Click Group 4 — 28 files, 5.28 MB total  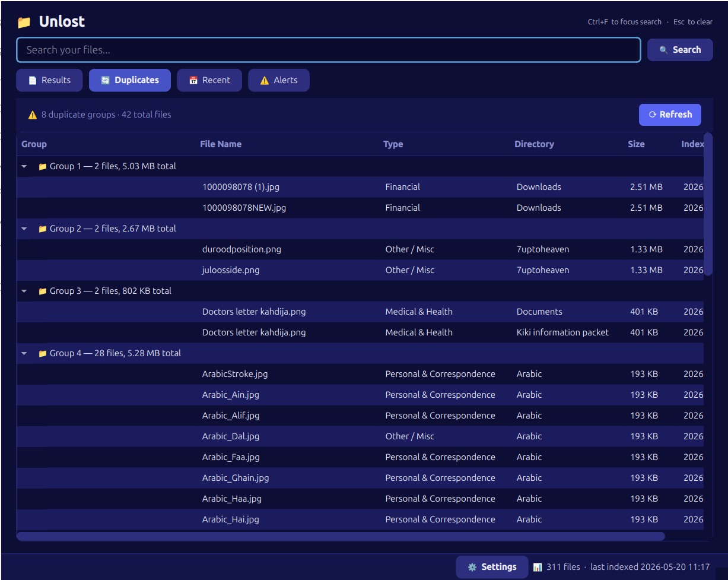(115, 353)
